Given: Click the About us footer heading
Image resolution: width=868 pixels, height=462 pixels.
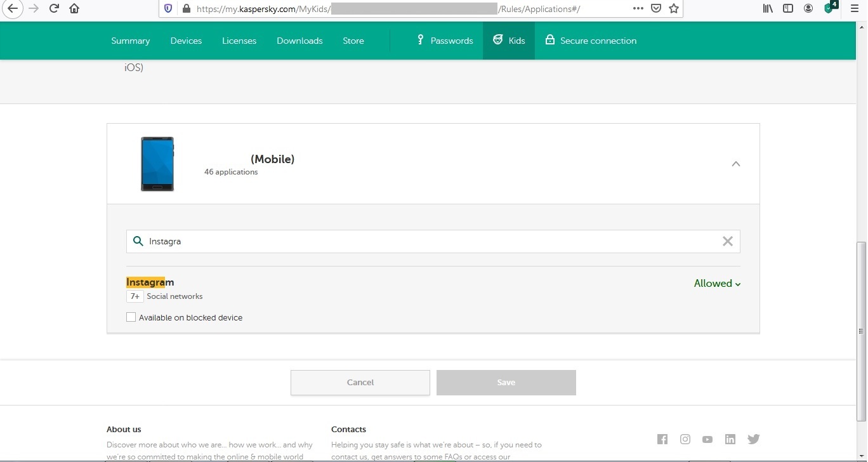Looking at the screenshot, I should click(124, 430).
